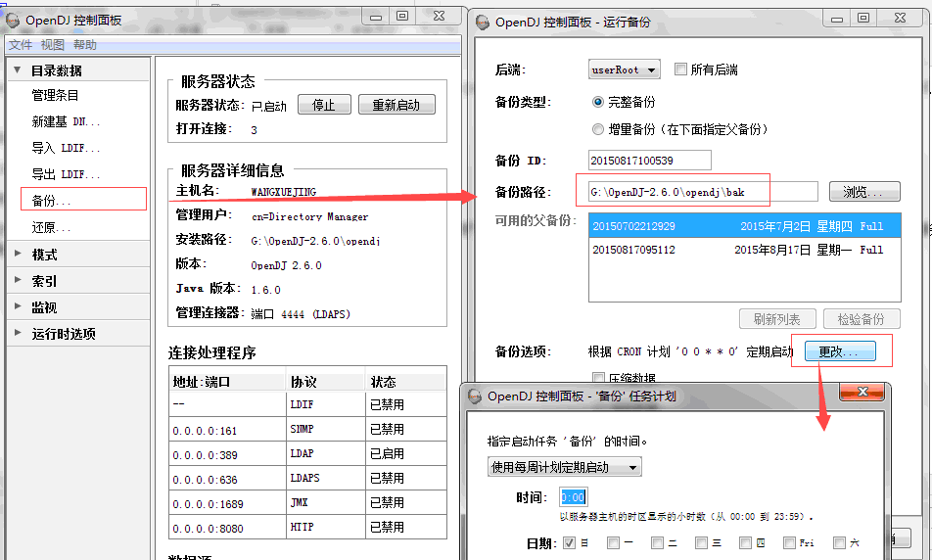Click the 时间 input field
Screen dimensions: 932x560
point(574,497)
